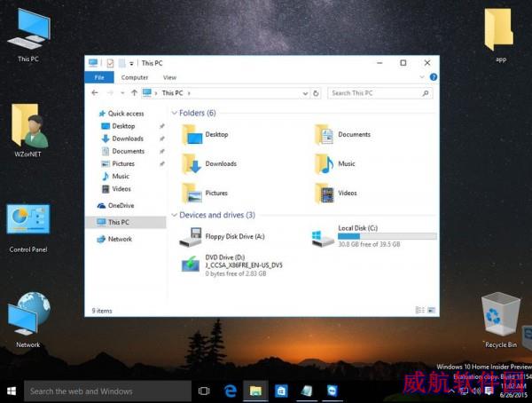The width and height of the screenshot is (532, 403).
Task: Launch Microsoft Edge from taskbar
Action: 231,391
